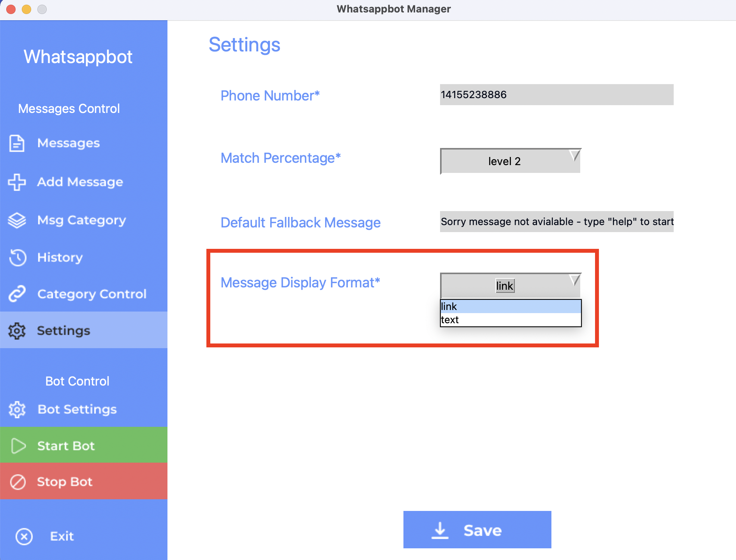Start the bot
This screenshot has width=736, height=560.
(84, 445)
